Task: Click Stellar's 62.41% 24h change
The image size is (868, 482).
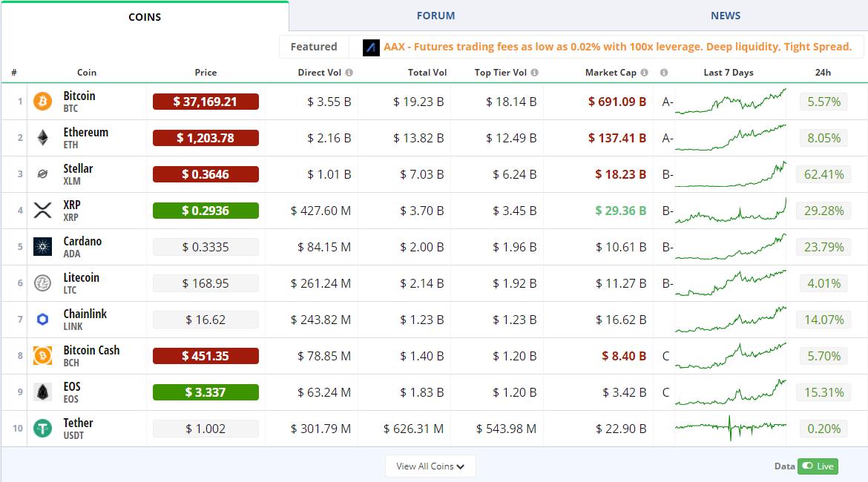Action: 823,174
